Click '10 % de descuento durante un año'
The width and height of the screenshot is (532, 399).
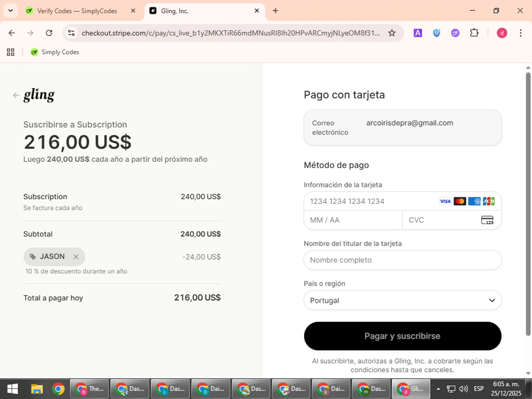[76, 271]
